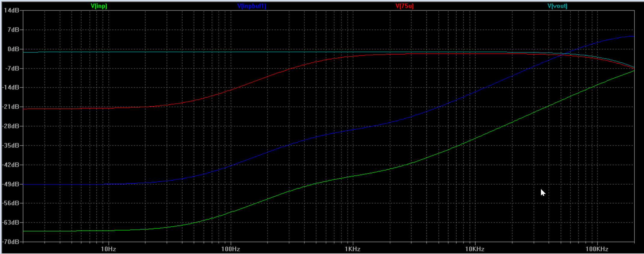Viewport: 644px width, 254px height.
Task: Click the -56dB axis label
Action: click(x=11, y=203)
